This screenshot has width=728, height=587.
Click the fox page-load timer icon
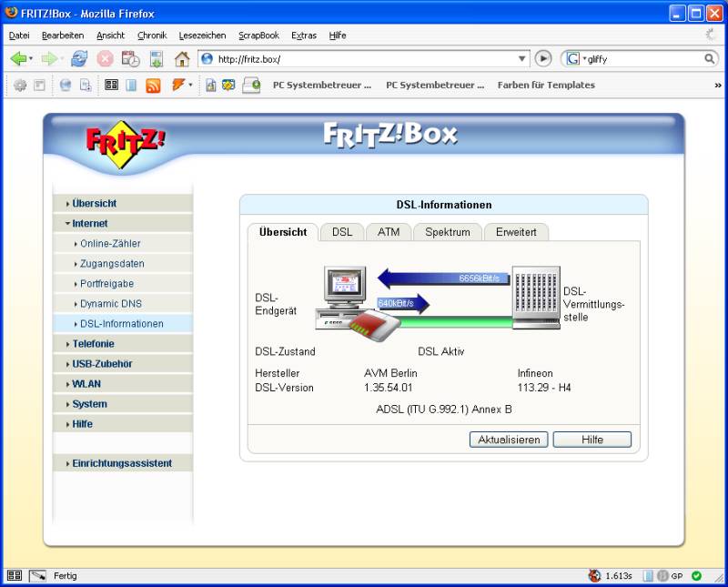point(594,576)
